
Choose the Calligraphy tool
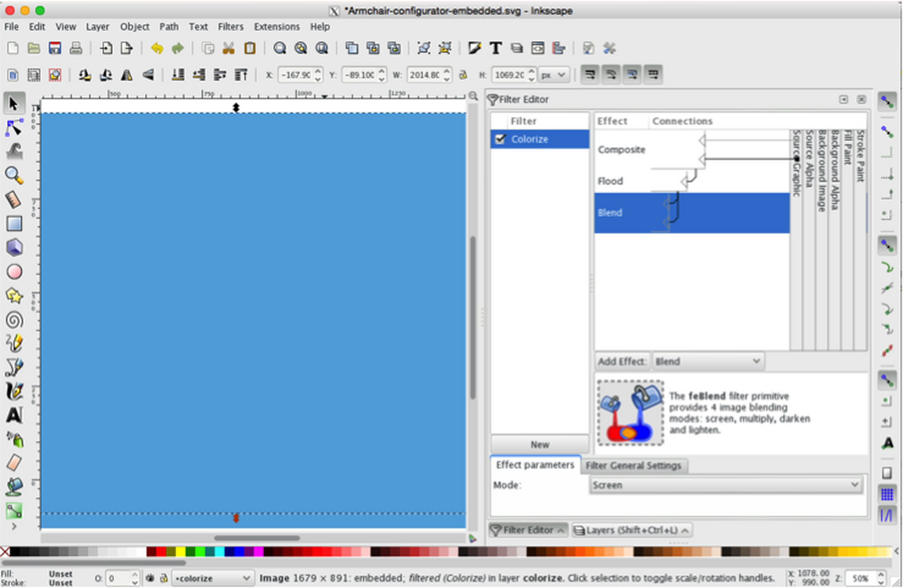point(14,392)
